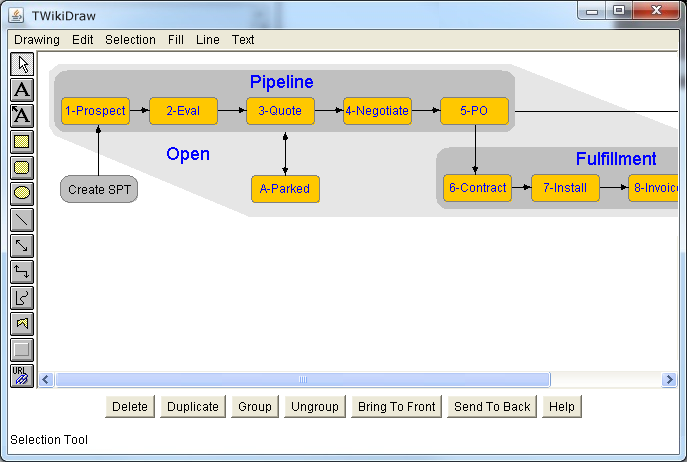Choose the Text tool in toolbar

pos(22,90)
